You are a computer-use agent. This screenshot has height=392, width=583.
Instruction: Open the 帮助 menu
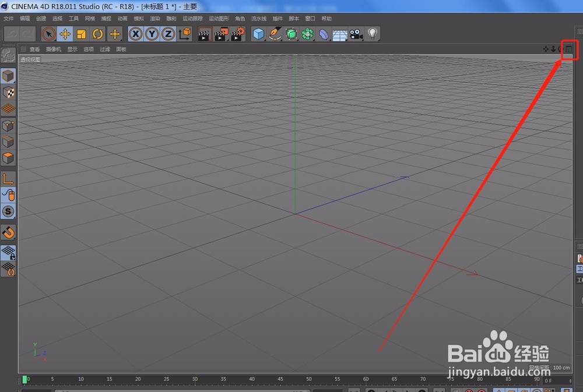tap(326, 18)
